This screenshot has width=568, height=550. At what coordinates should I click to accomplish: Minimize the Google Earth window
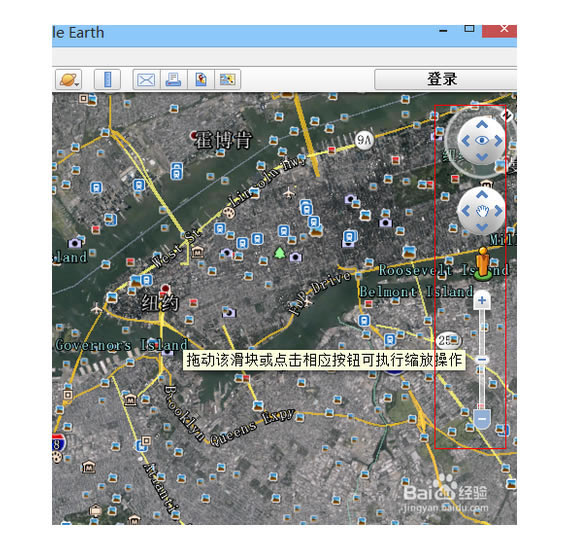[x=443, y=30]
